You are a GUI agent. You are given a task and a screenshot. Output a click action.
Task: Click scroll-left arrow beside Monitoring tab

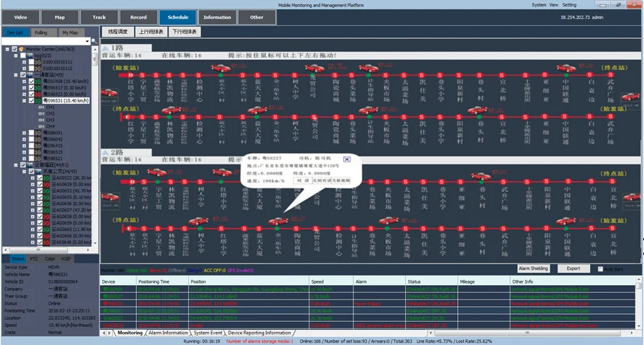click(103, 333)
